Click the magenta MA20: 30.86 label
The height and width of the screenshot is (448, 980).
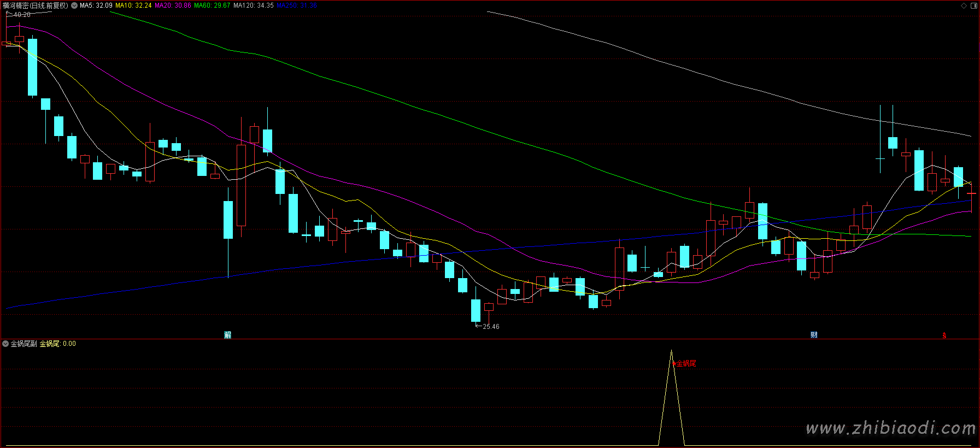pyautogui.click(x=173, y=5)
